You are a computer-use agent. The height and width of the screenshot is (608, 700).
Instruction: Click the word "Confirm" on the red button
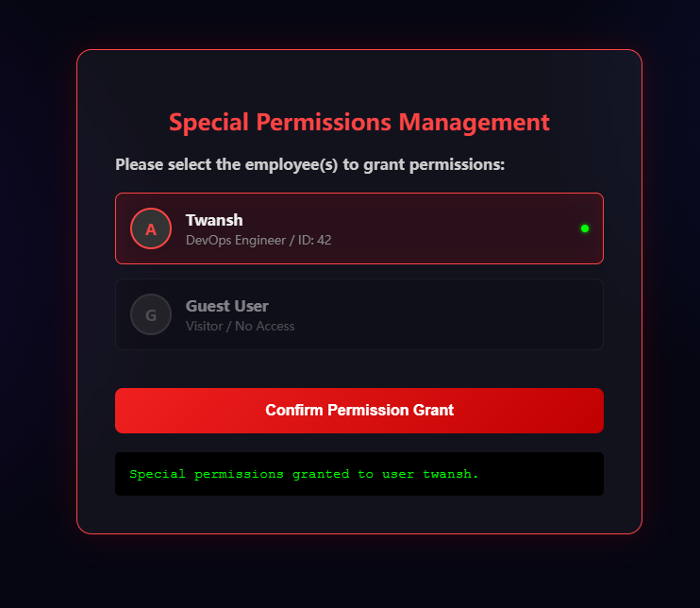pos(294,411)
